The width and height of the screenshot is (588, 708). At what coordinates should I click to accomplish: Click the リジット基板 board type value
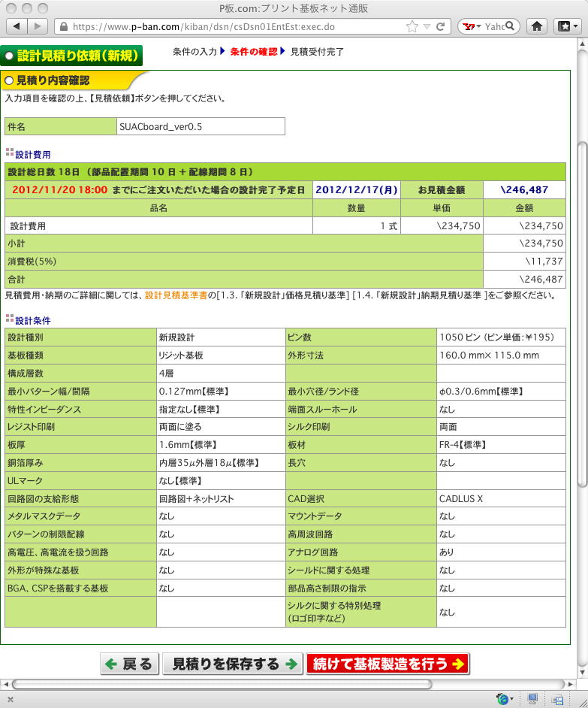click(180, 355)
